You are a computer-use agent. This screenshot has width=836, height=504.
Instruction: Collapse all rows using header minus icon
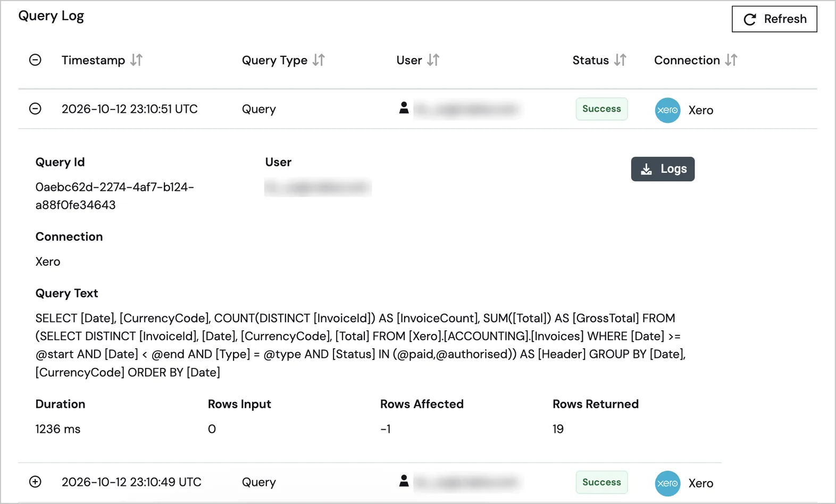pos(35,60)
